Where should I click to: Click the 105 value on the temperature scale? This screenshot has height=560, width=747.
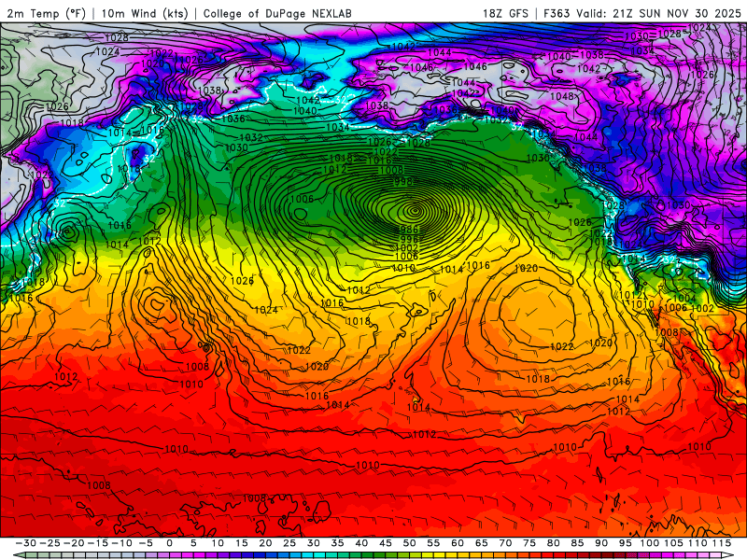pyautogui.click(x=673, y=543)
